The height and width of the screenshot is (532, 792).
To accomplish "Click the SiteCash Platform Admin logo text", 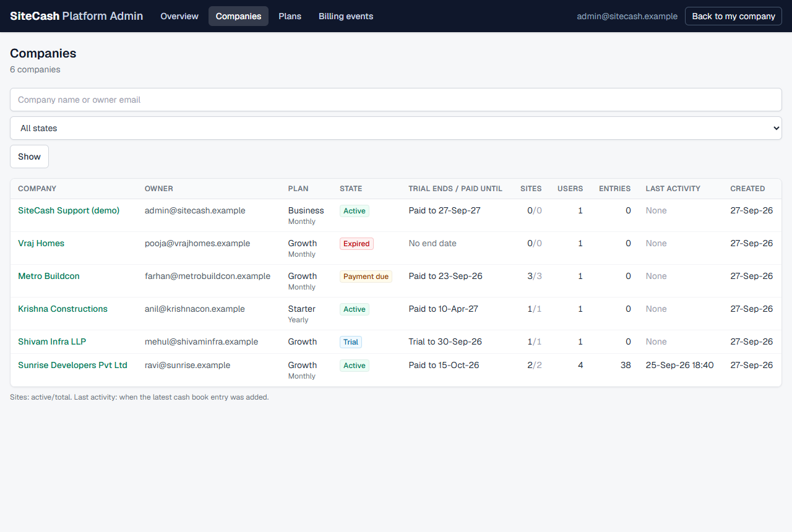I will tap(76, 16).
